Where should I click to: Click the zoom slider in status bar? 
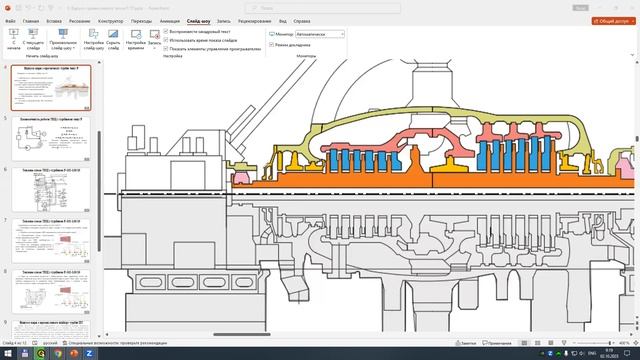[x=593, y=343]
